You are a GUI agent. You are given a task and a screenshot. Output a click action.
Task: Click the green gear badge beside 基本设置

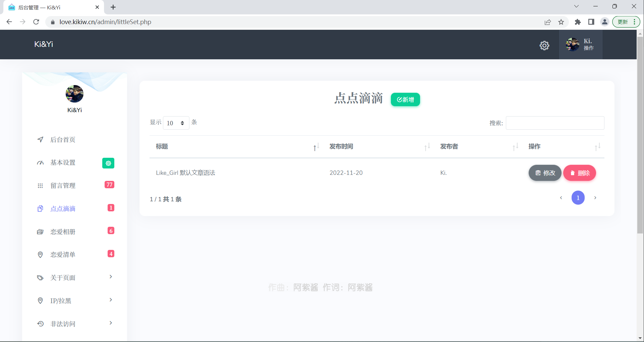pyautogui.click(x=108, y=163)
